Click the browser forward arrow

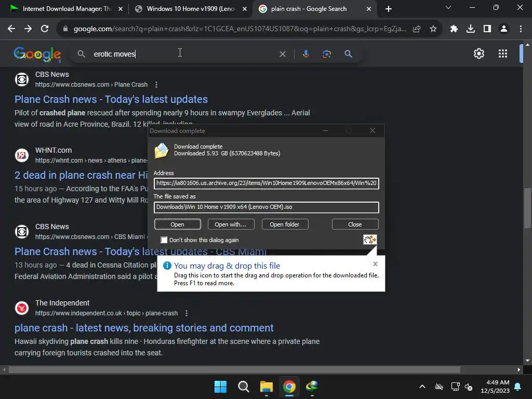pyautogui.click(x=28, y=29)
